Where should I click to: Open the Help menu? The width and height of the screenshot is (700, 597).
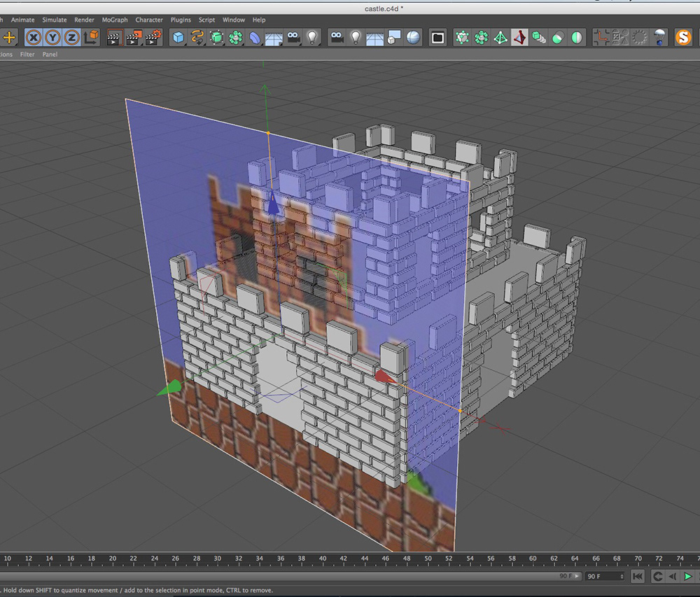tap(259, 20)
